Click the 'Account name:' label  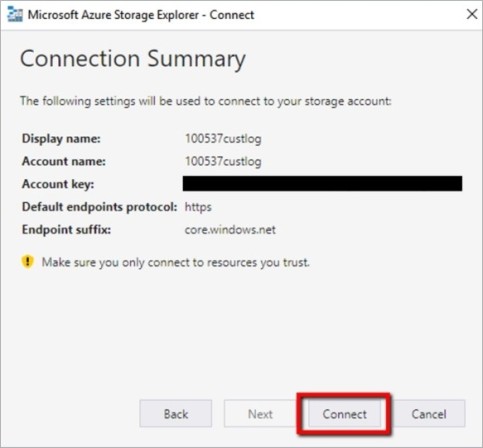(64, 161)
